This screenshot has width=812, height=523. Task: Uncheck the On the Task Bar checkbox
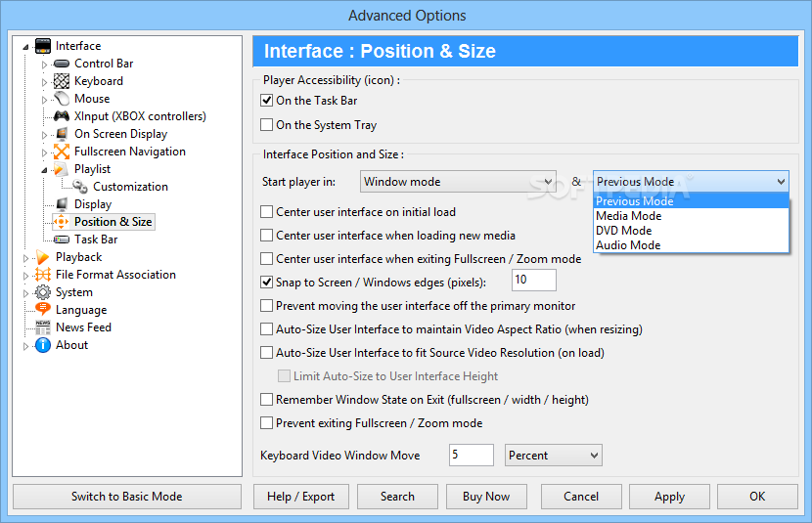[x=267, y=101]
